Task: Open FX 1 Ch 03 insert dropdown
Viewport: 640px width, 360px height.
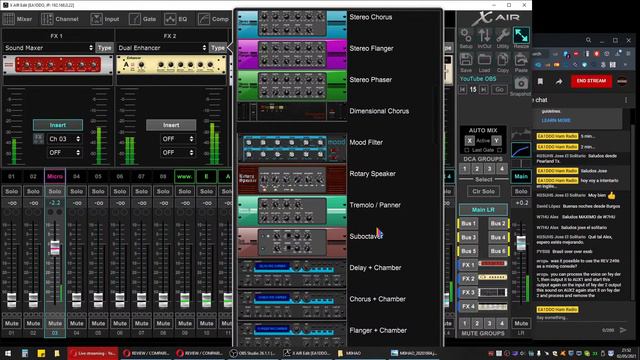Action: pyautogui.click(x=64, y=139)
